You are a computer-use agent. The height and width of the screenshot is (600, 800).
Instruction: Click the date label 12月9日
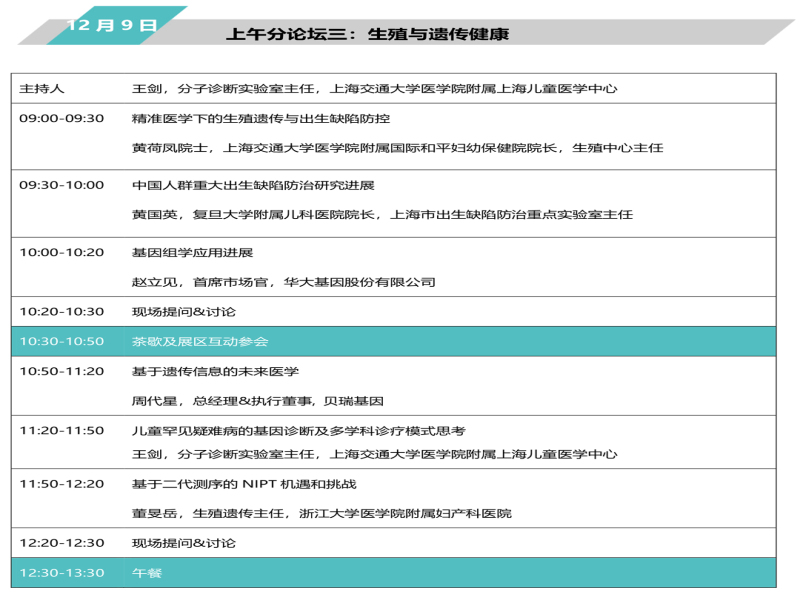(x=111, y=25)
